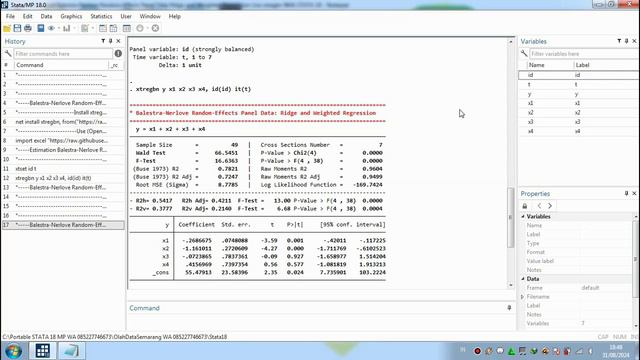Select history command 'xtregbn y x1 x2 x3 x4'

pos(63,178)
